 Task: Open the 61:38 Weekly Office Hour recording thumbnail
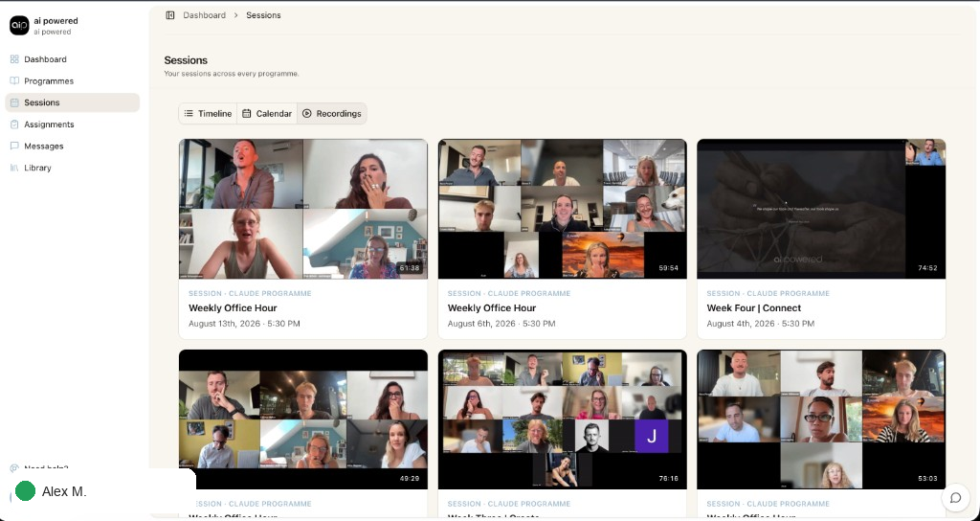[303, 209]
